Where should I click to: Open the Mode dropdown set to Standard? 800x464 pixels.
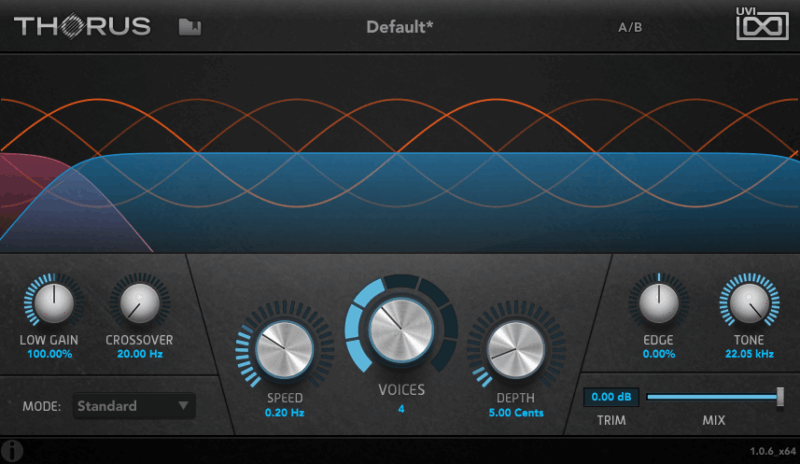[125, 406]
